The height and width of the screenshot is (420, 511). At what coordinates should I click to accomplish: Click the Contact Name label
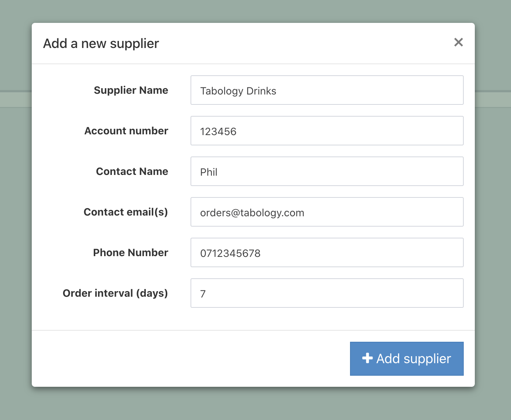point(132,172)
